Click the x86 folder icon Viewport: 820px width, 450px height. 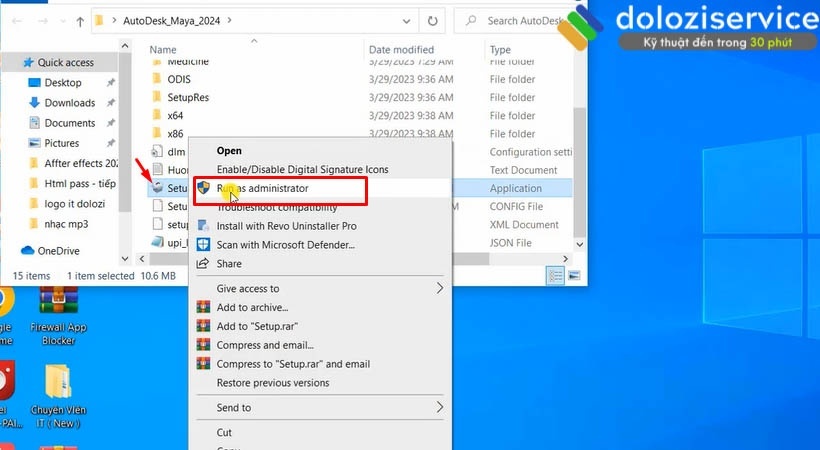pos(157,133)
